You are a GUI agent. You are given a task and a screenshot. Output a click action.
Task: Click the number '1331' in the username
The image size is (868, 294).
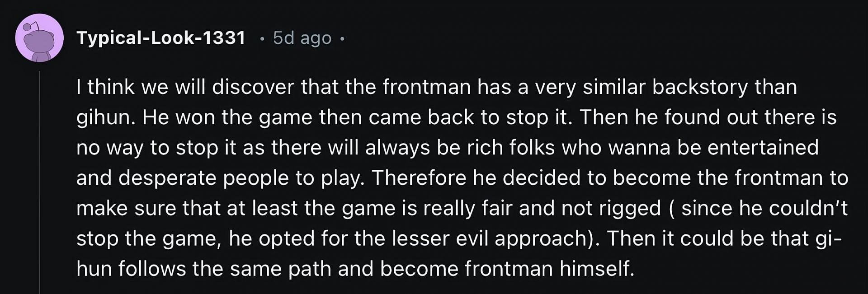224,38
